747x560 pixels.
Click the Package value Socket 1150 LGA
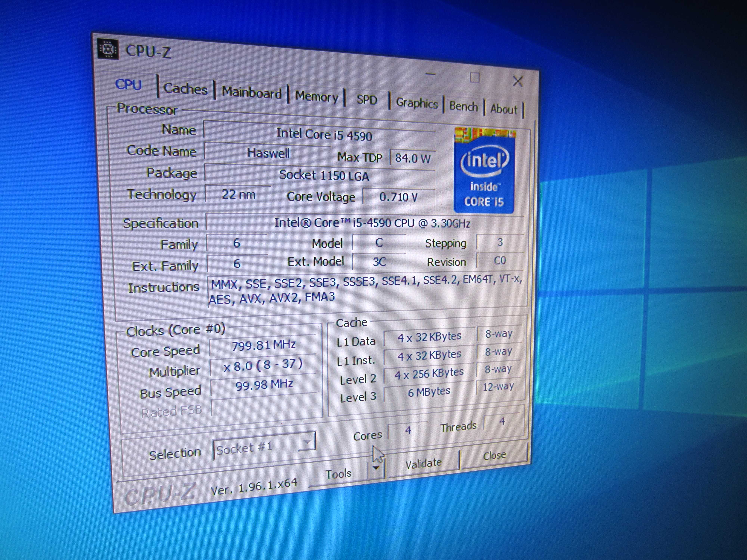click(320, 175)
